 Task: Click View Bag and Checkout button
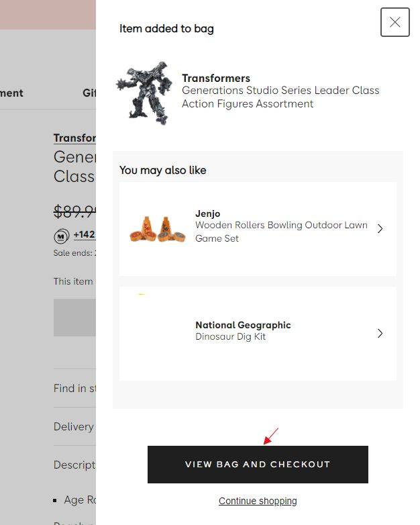pos(258,465)
